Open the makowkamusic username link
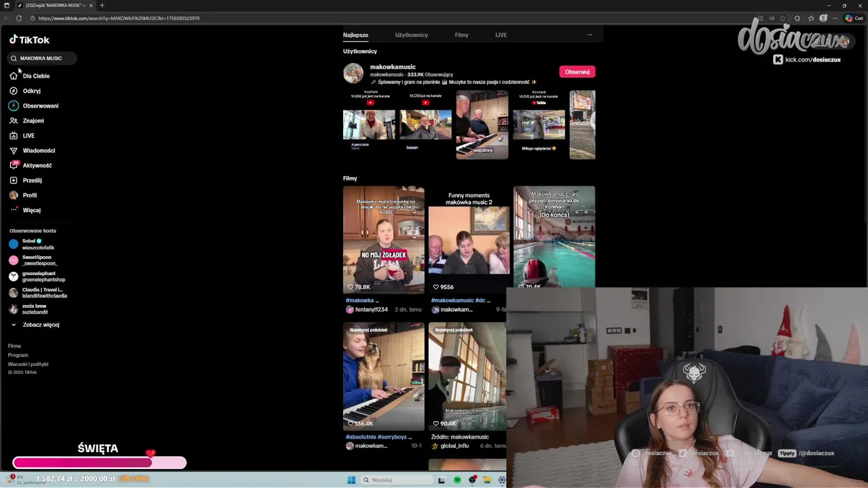 [x=393, y=67]
